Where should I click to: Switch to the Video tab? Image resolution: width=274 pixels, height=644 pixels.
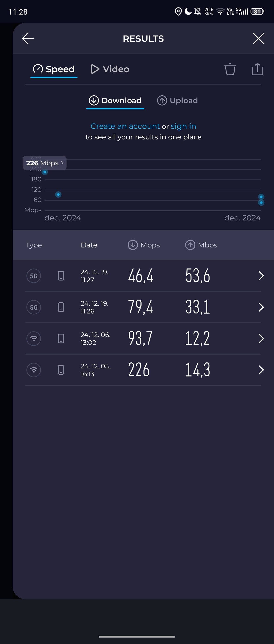click(x=110, y=69)
